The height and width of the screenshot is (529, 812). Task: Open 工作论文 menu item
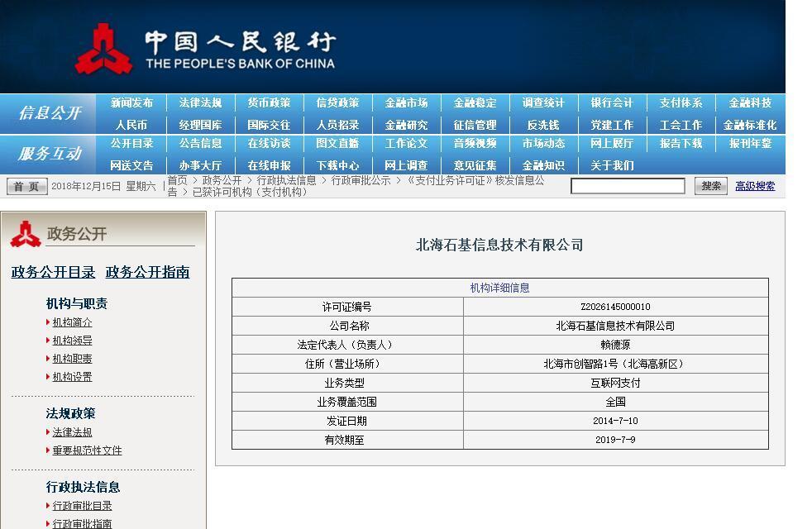point(406,143)
